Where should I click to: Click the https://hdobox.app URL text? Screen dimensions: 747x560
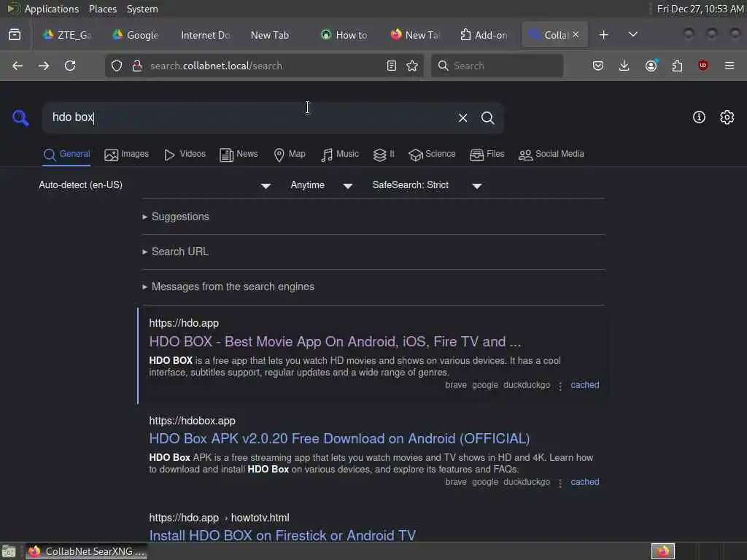pyautogui.click(x=192, y=421)
